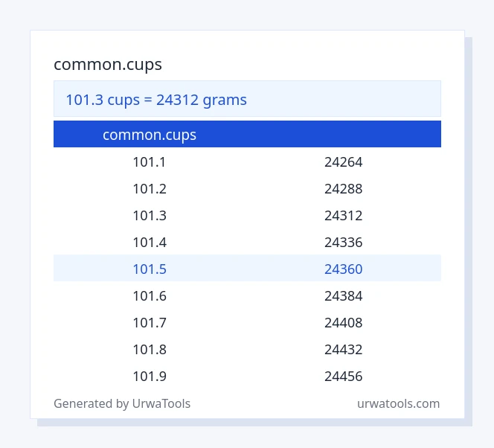Select the 24264 value

coord(344,162)
